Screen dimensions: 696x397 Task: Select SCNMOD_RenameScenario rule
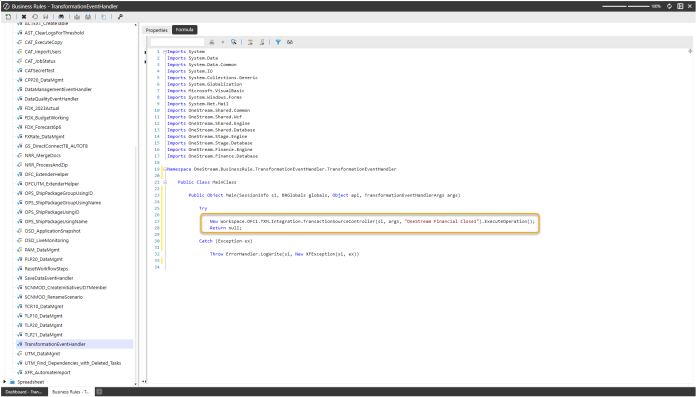coord(54,297)
